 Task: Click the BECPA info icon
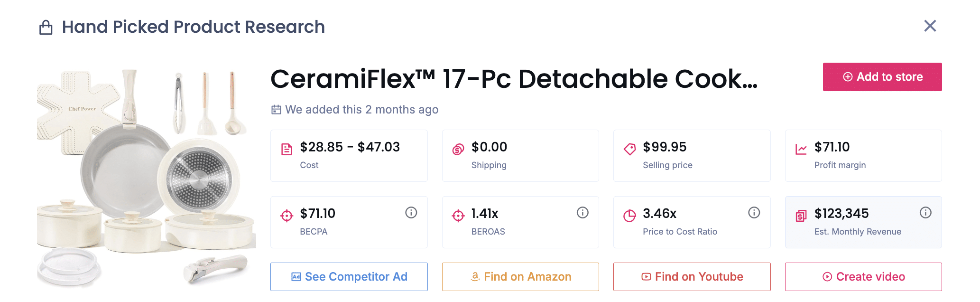[x=411, y=213]
